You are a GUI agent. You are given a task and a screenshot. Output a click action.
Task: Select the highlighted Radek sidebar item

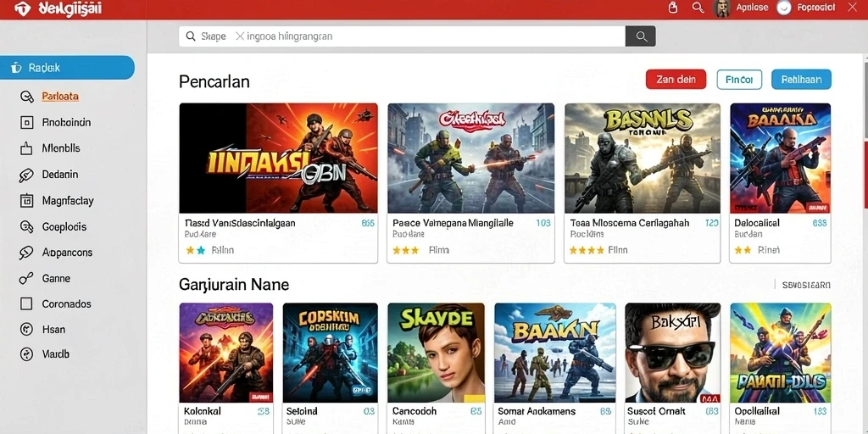pyautogui.click(x=67, y=68)
